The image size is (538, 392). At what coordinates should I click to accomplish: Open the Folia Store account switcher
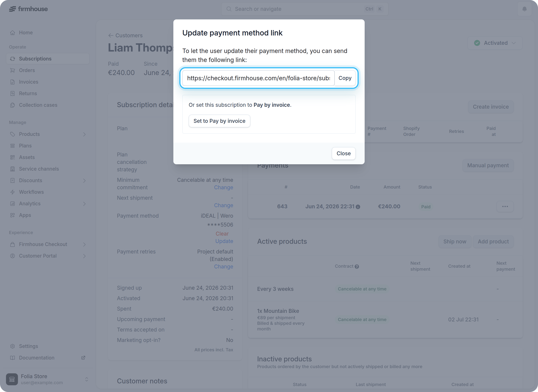point(87,379)
